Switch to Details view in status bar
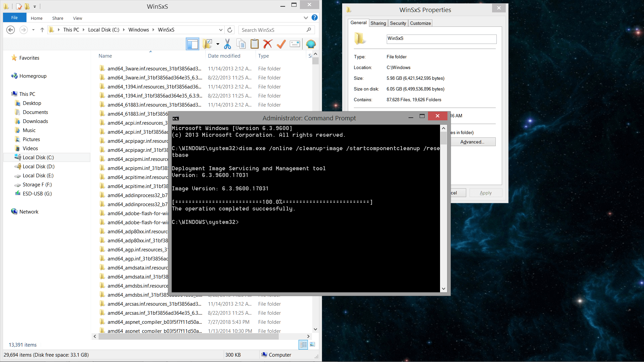 point(303,345)
